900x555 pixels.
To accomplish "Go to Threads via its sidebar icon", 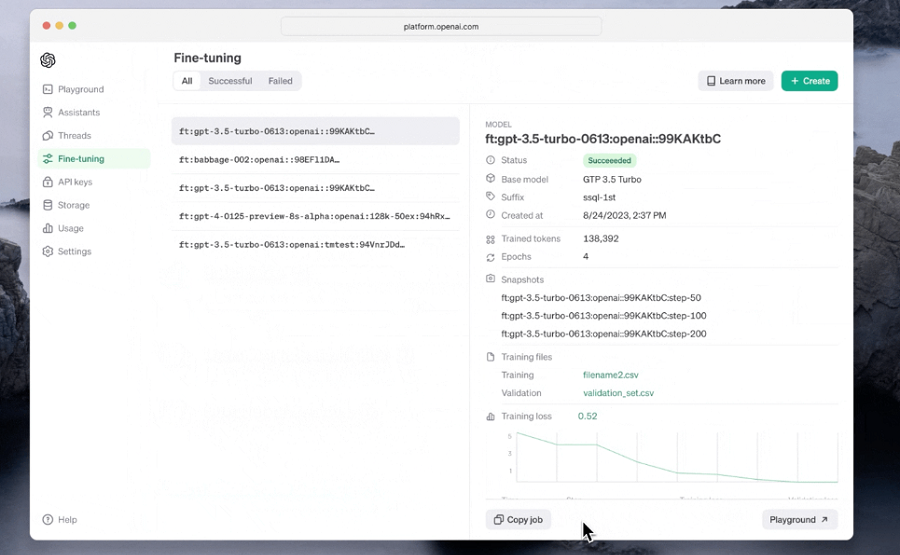I will pyautogui.click(x=48, y=135).
